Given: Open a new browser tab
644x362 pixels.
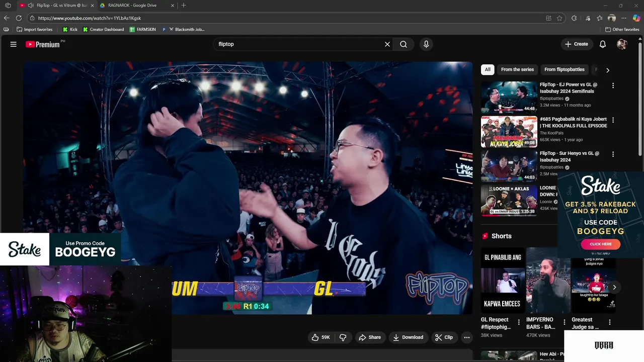Looking at the screenshot, I should 184,6.
